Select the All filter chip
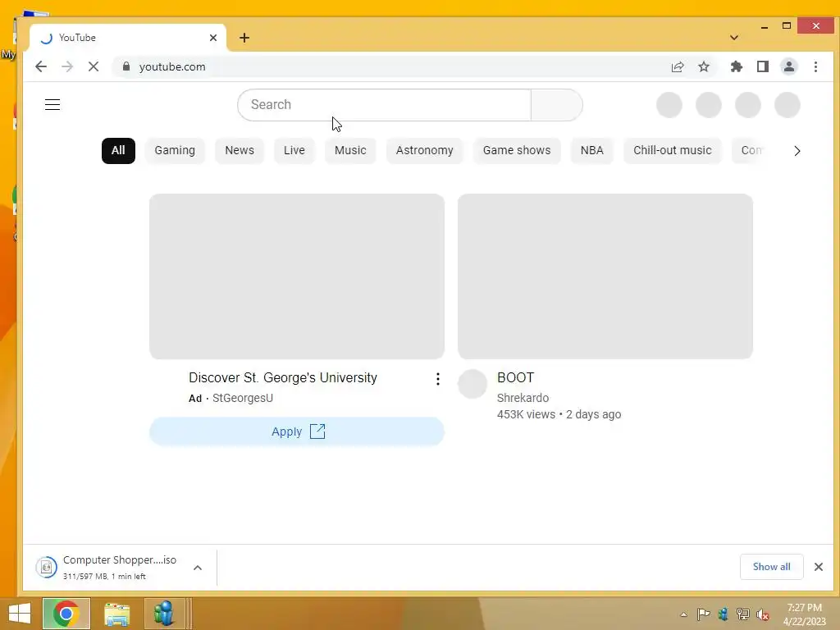 tap(118, 151)
